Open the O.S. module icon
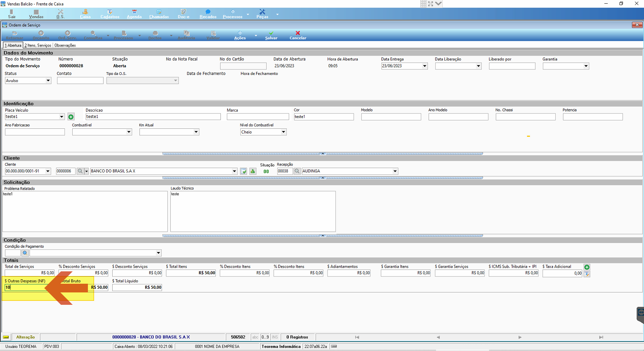The width and height of the screenshot is (644, 351). coord(60,14)
